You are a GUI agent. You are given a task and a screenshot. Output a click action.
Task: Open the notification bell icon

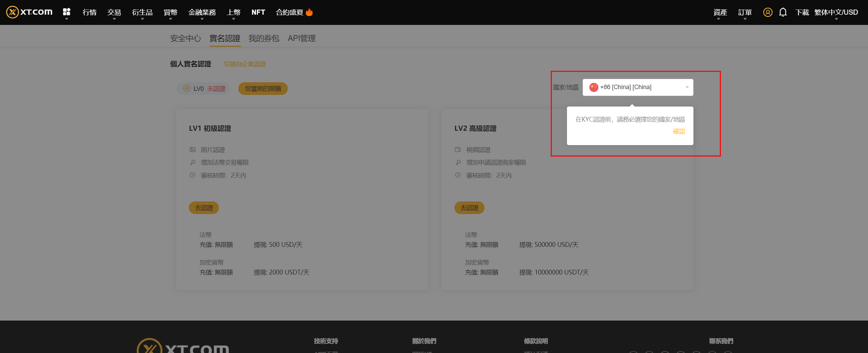783,12
